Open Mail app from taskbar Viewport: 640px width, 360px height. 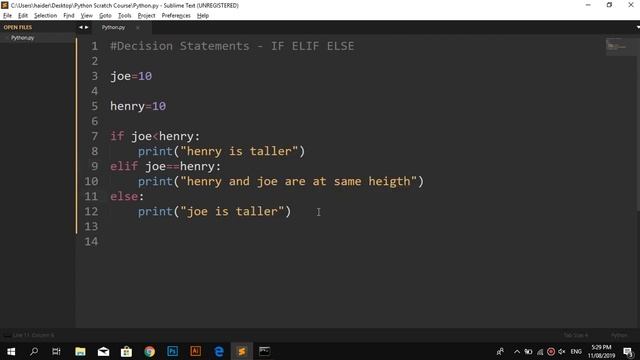(x=103, y=351)
